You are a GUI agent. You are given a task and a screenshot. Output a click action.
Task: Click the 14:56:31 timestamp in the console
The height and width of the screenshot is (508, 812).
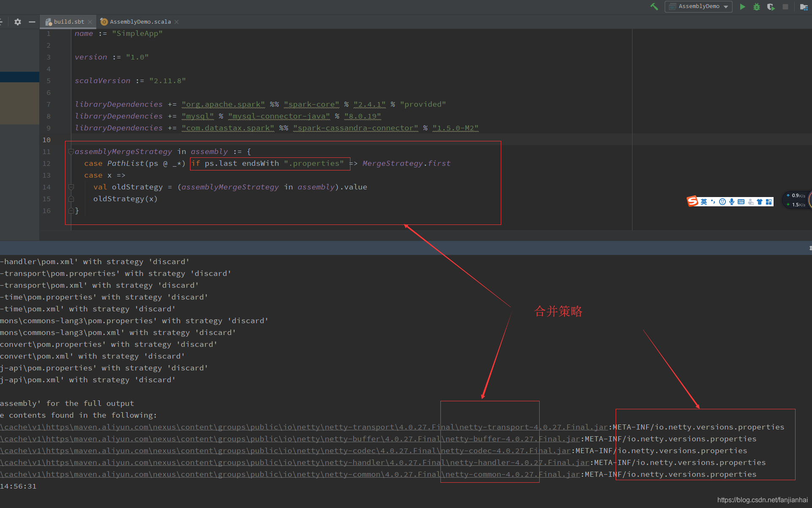[x=18, y=486]
